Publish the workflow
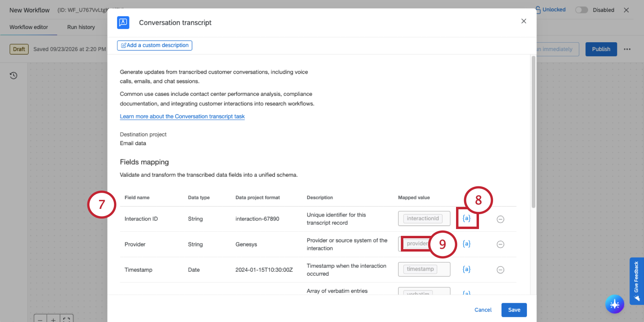The height and width of the screenshot is (322, 644). point(601,49)
